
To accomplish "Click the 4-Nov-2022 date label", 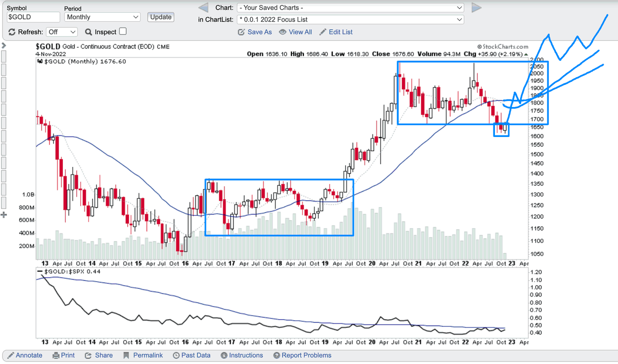I will (x=51, y=54).
